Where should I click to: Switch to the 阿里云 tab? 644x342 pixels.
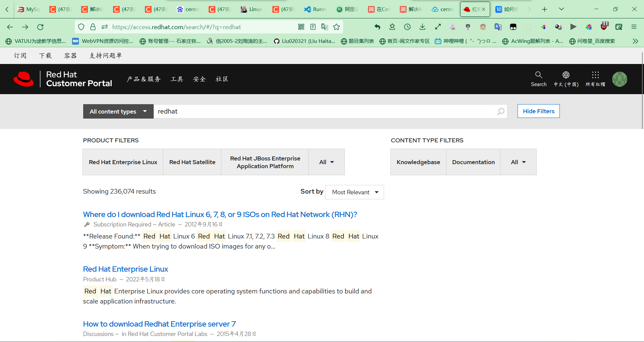(x=347, y=9)
